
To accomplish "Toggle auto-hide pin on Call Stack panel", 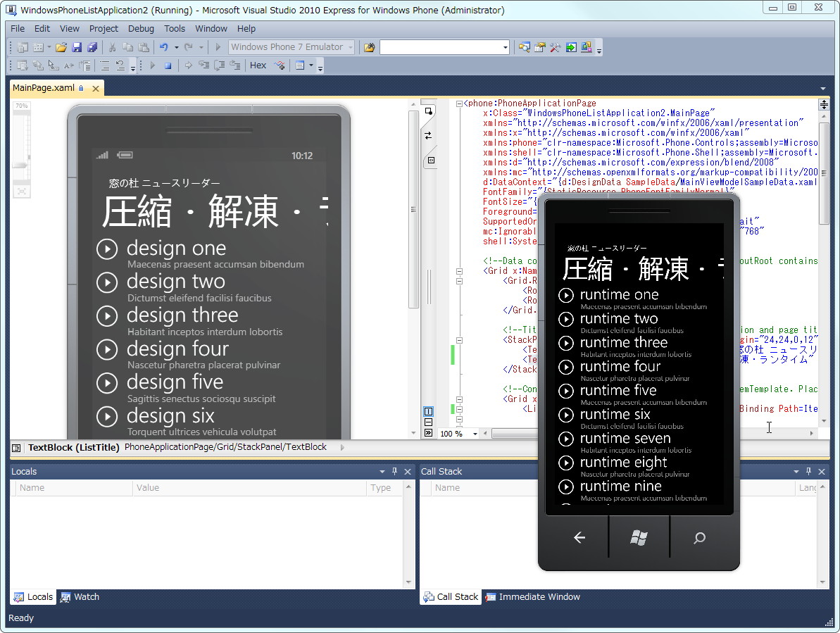I will tap(809, 471).
